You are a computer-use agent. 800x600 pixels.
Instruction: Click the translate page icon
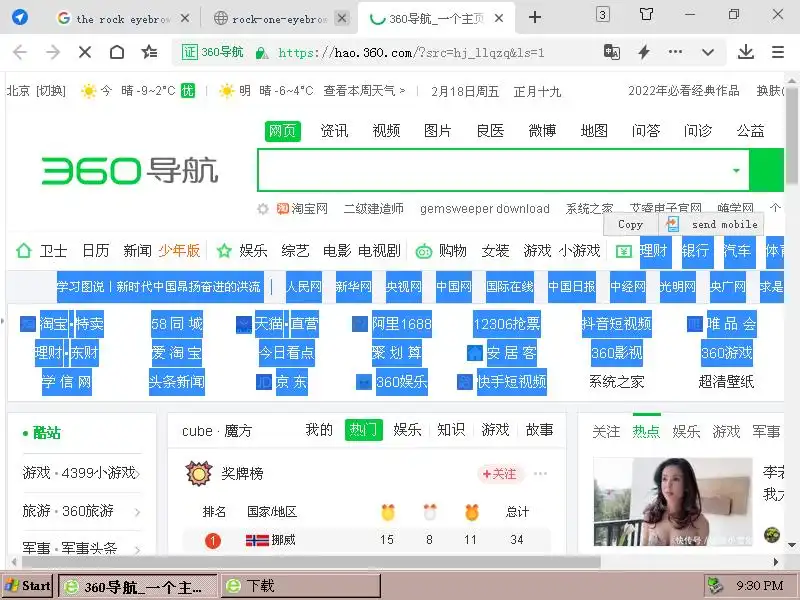tap(612, 52)
